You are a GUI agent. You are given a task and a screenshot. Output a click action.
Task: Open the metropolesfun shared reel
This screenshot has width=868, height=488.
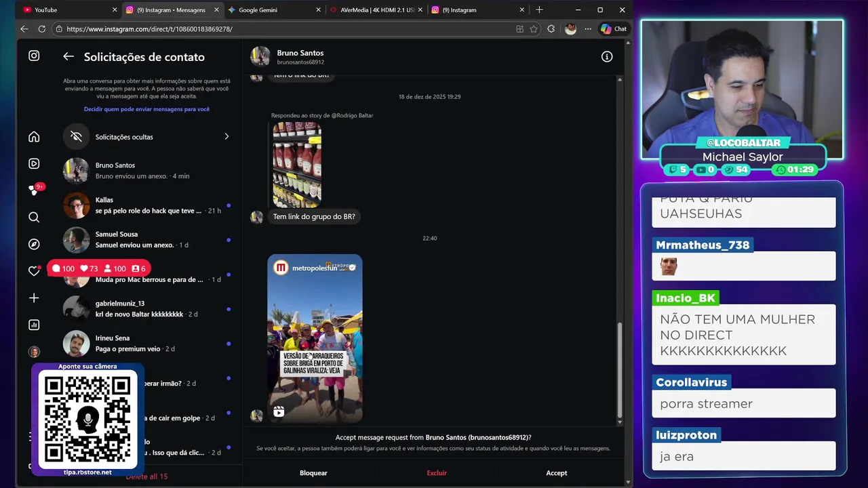(315, 338)
